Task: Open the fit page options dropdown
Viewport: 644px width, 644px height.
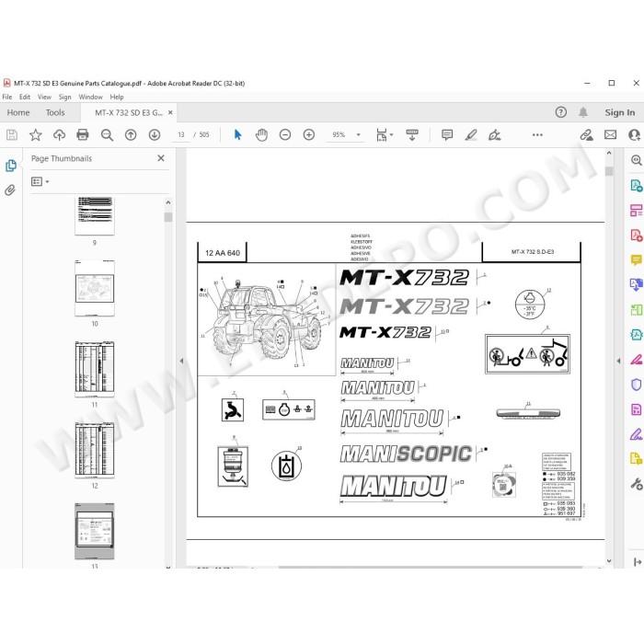Action: [385, 134]
